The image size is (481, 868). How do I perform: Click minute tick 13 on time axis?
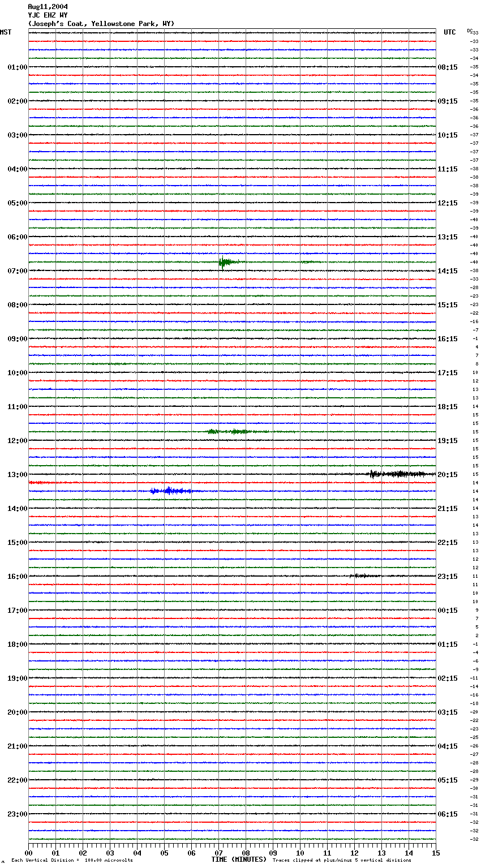point(381,852)
